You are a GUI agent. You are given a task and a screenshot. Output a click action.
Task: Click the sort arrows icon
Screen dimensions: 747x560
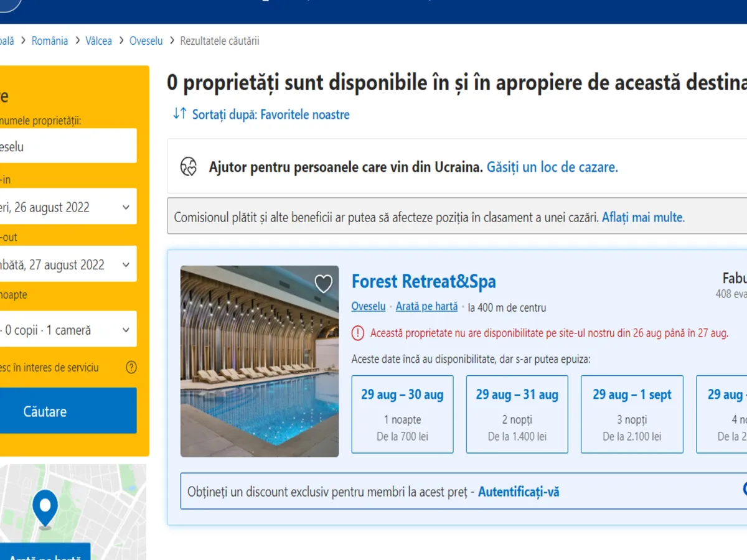(180, 114)
